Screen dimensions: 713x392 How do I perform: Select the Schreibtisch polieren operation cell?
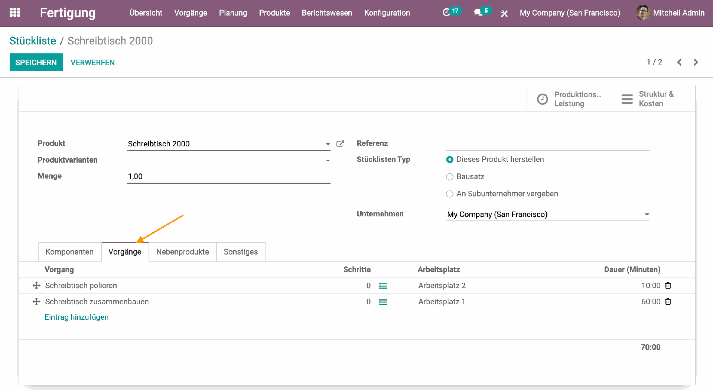point(81,286)
